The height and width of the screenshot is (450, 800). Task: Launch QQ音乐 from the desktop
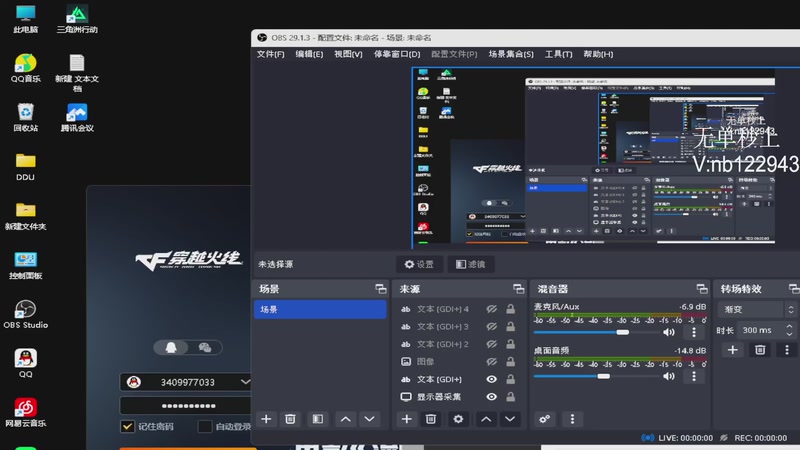[x=26, y=68]
